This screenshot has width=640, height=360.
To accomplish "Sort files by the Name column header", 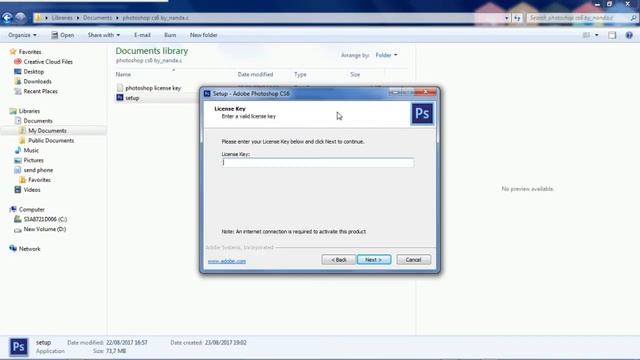I will (x=123, y=74).
